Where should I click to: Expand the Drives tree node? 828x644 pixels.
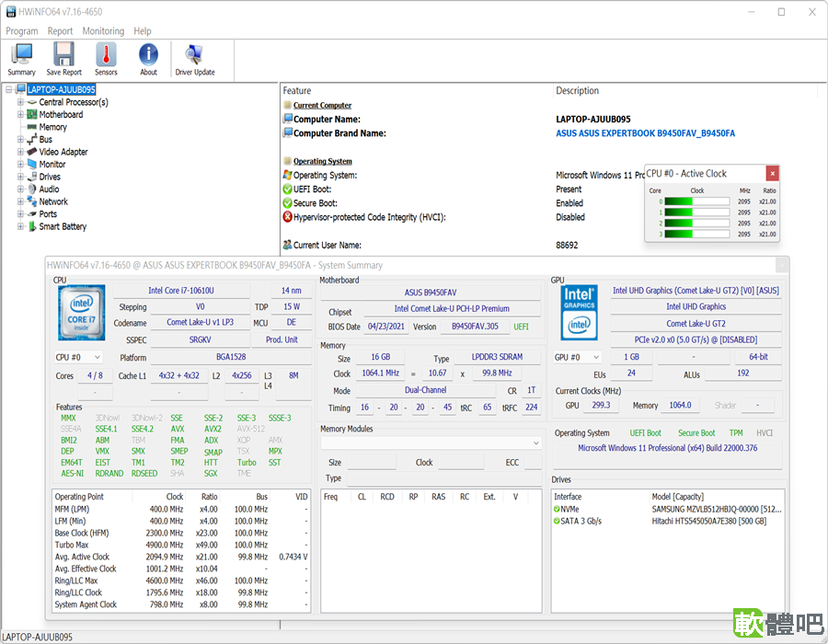click(x=20, y=177)
